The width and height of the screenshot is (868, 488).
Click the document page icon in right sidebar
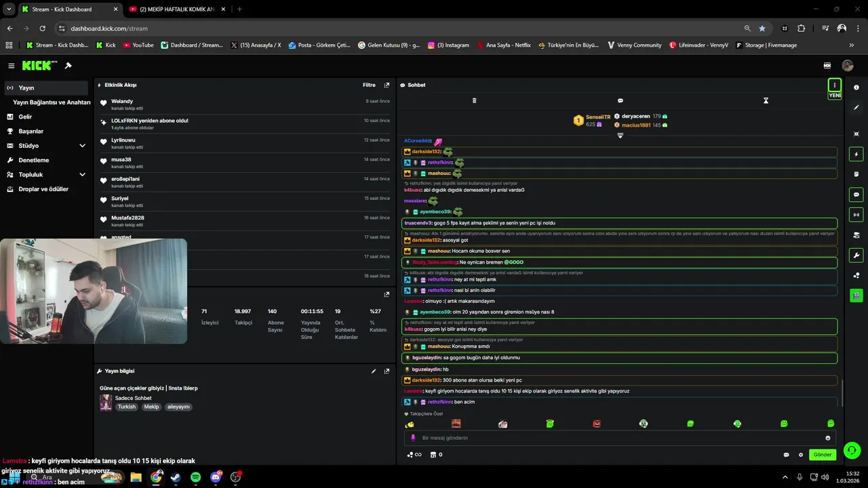pos(856,174)
